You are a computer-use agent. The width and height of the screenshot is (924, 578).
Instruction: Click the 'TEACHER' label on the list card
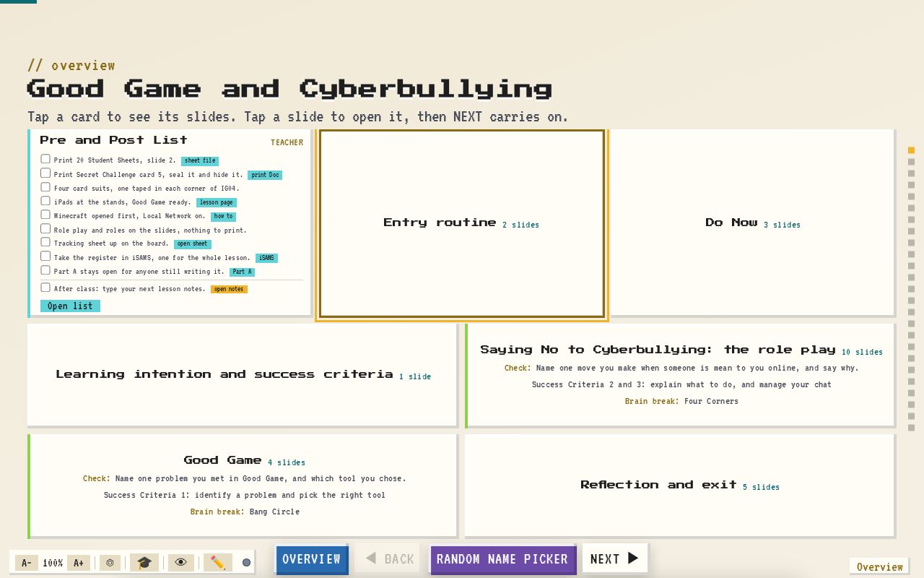pos(287,142)
